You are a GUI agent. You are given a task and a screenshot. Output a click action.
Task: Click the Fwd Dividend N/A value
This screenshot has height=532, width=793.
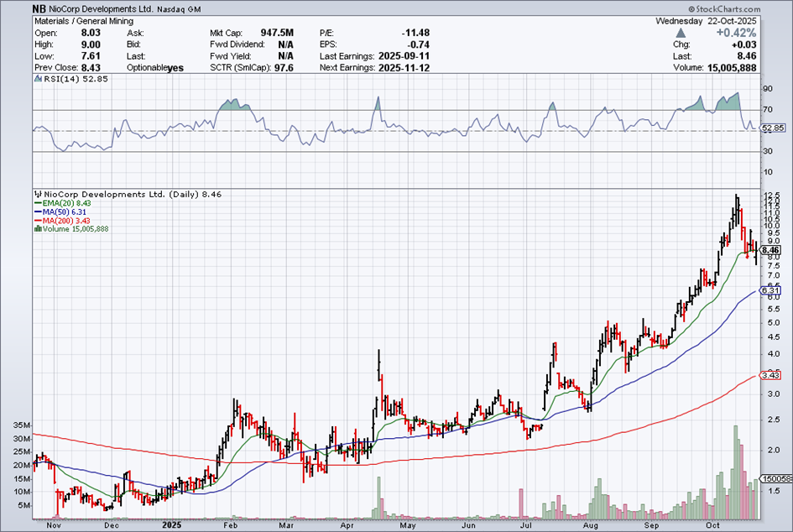(x=285, y=44)
